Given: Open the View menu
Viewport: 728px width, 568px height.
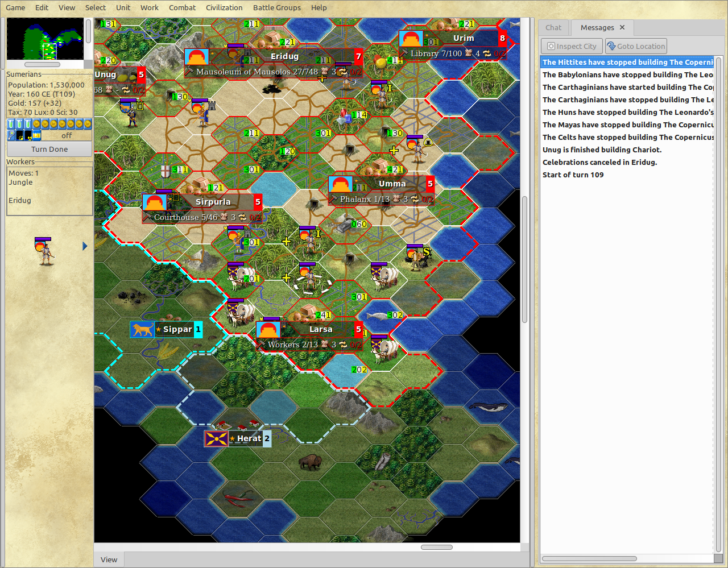Looking at the screenshot, I should click(67, 7).
